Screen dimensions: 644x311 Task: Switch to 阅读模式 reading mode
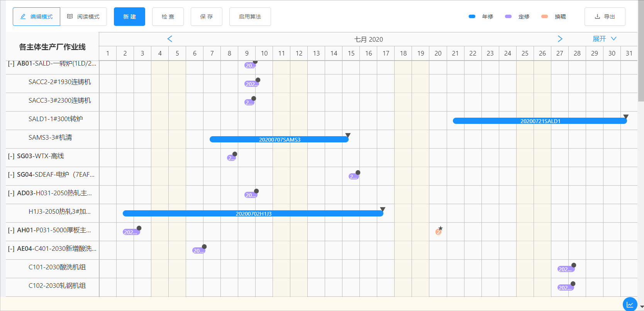click(x=83, y=17)
